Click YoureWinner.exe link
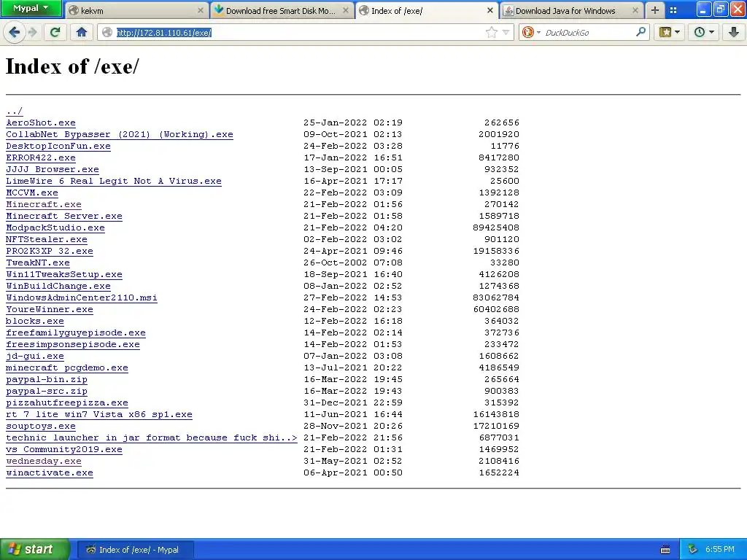Image resolution: width=747 pixels, height=560 pixels. pos(50,309)
